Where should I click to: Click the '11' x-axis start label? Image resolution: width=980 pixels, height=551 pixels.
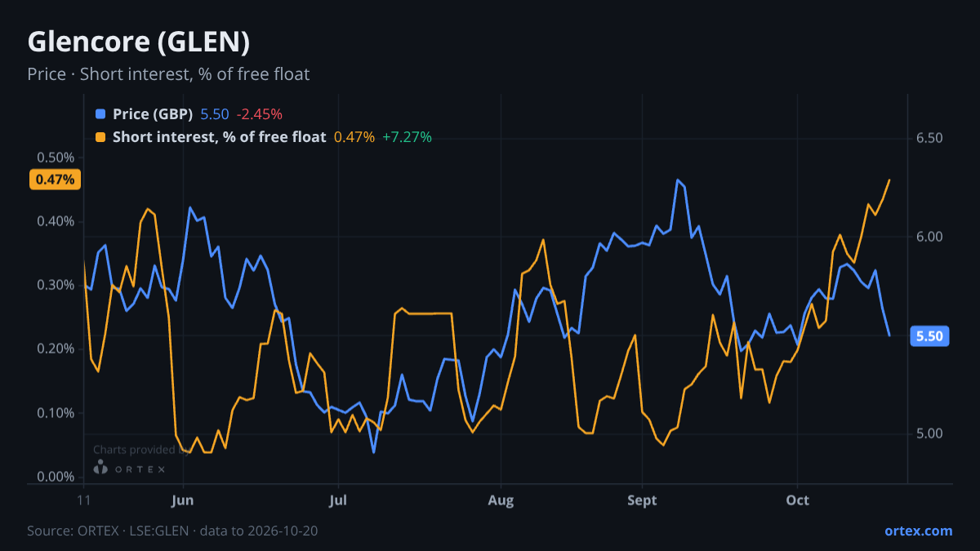pyautogui.click(x=83, y=500)
